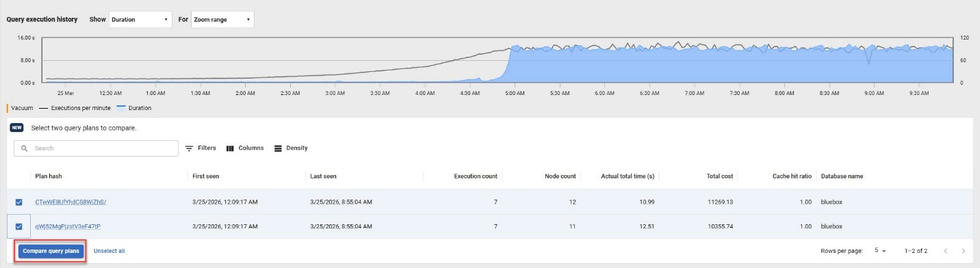
Task: Select node count value 11
Action: pyautogui.click(x=573, y=227)
